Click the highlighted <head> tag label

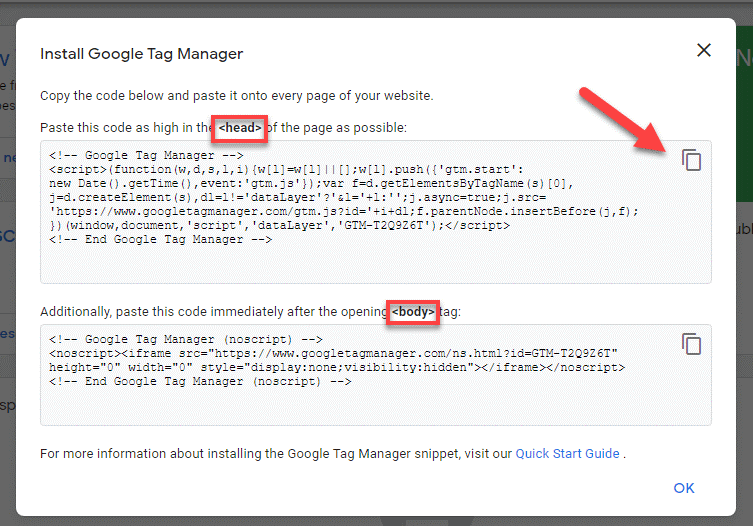click(241, 128)
